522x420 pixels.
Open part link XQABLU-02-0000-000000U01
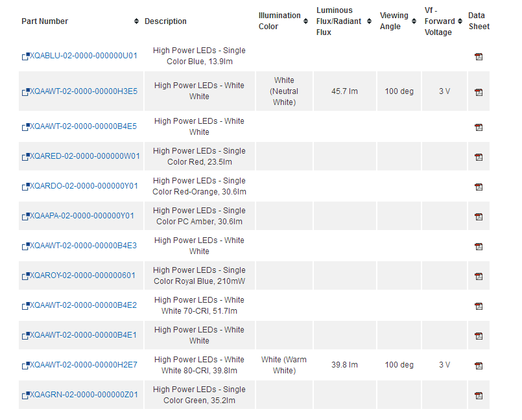83,56
